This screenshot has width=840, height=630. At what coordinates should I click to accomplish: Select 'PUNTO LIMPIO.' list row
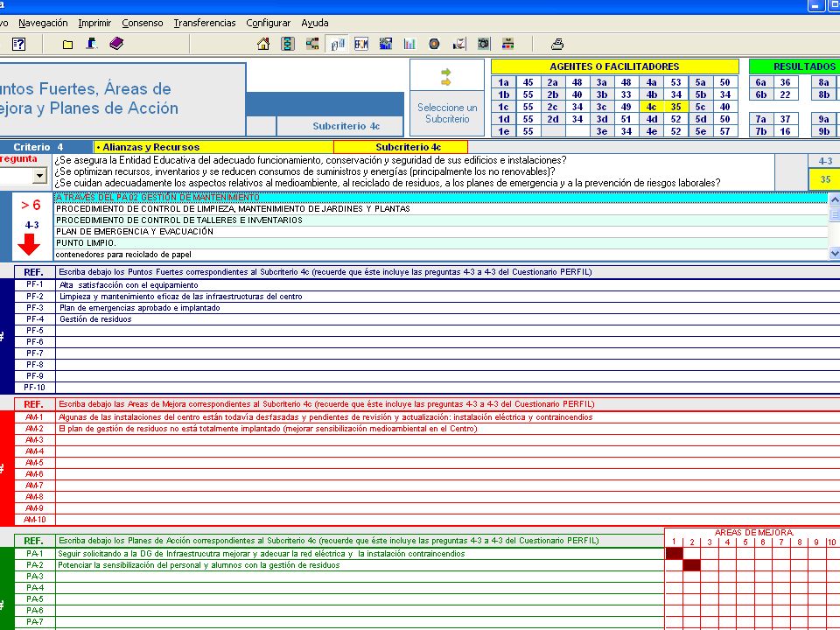tap(440, 243)
